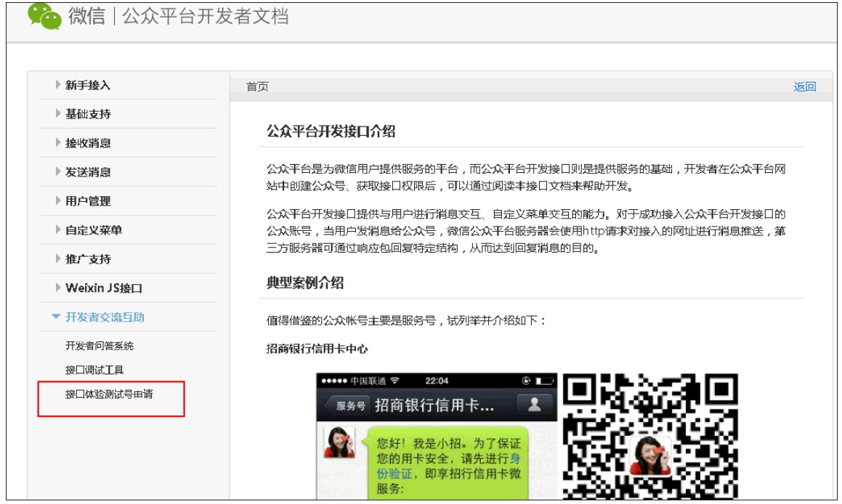
Task: Expand the Weixin JS接口 arrow
Action: [x=58, y=287]
